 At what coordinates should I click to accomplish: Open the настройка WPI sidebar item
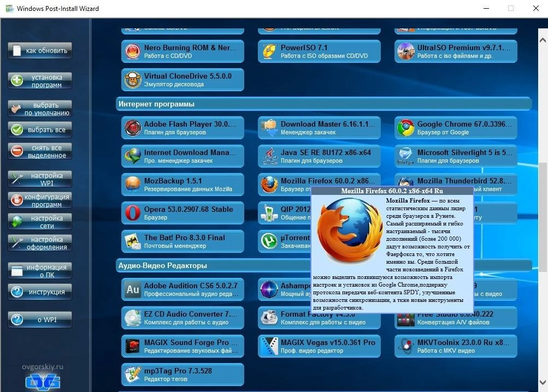point(40,179)
